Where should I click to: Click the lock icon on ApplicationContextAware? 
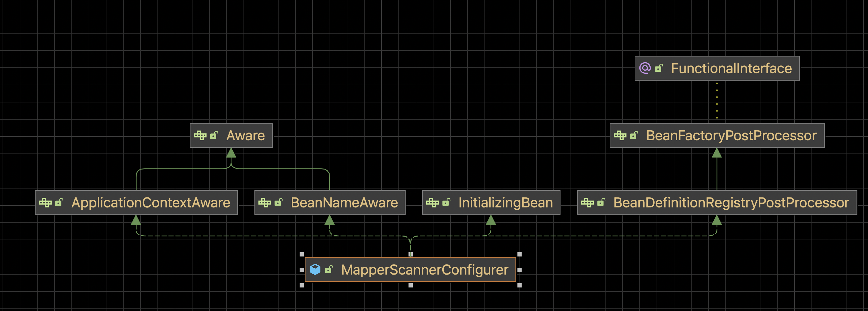(x=59, y=202)
